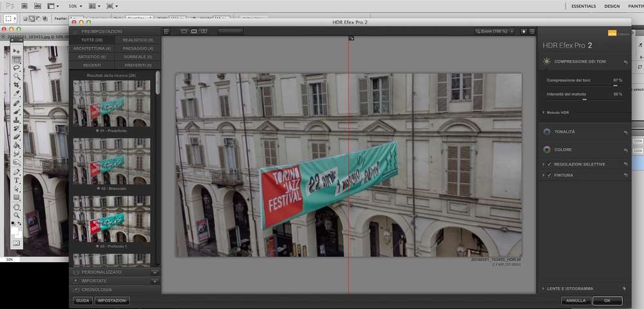This screenshot has width=644, height=309.
Task: Uncheck the Finitura checkbox
Action: tap(549, 174)
